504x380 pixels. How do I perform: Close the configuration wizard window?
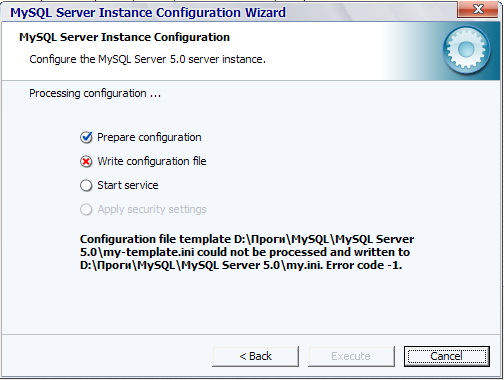(478, 9)
